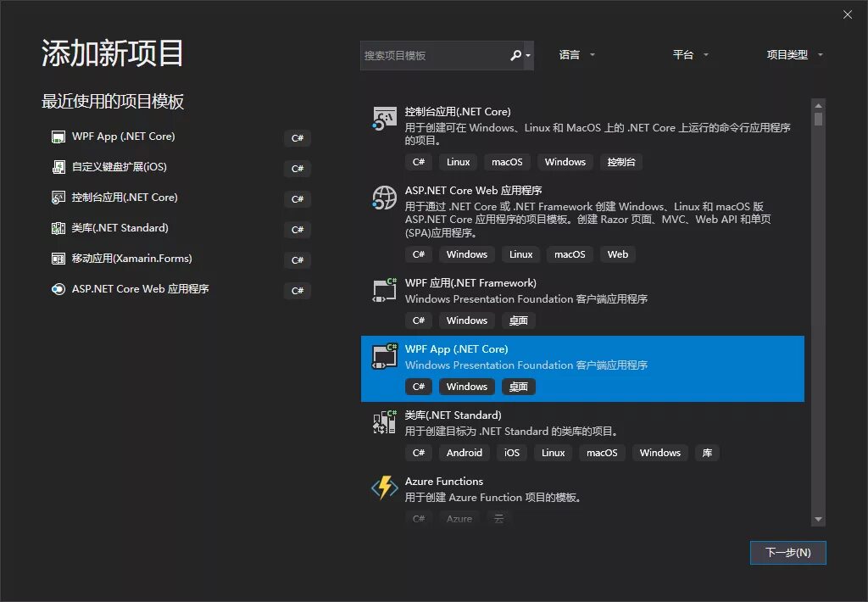Select recent template 类库(.NET Standard)
Viewport: 868px width, 602px height.
[x=120, y=227]
